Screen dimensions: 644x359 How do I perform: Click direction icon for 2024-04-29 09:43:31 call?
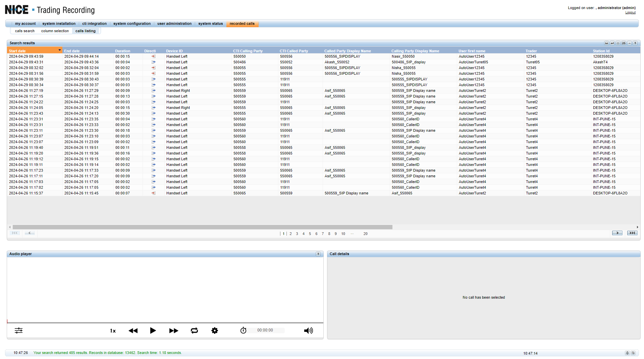[x=153, y=62]
